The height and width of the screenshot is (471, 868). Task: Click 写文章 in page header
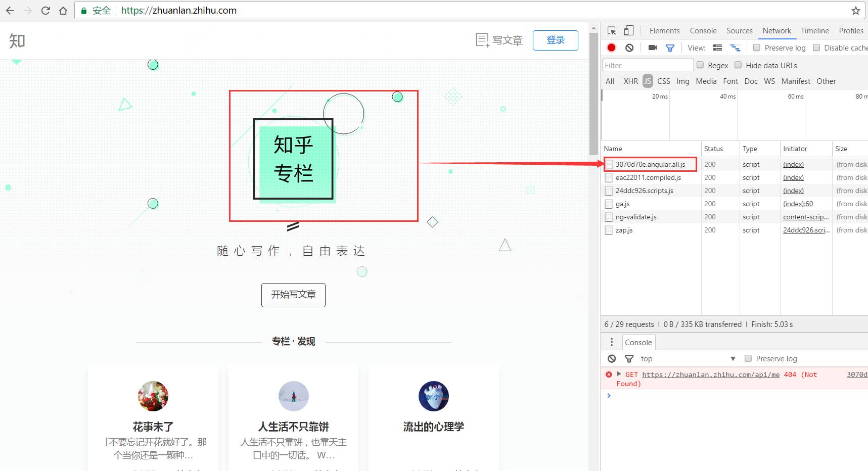click(x=499, y=40)
